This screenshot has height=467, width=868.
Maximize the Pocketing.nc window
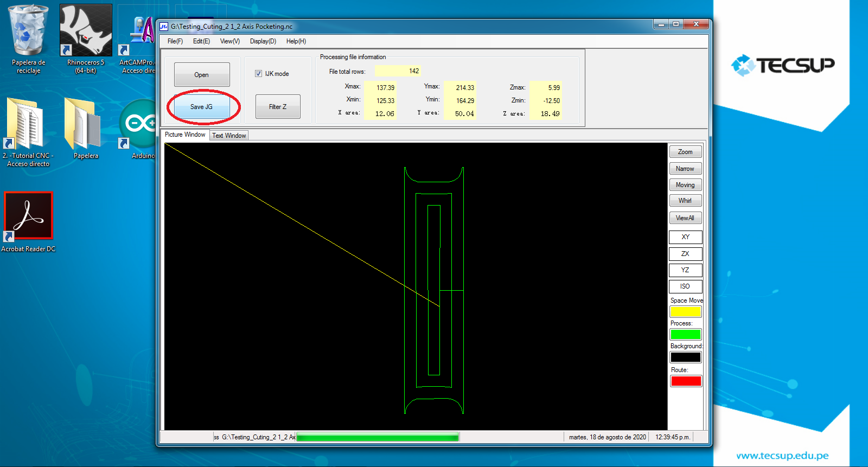tap(675, 24)
